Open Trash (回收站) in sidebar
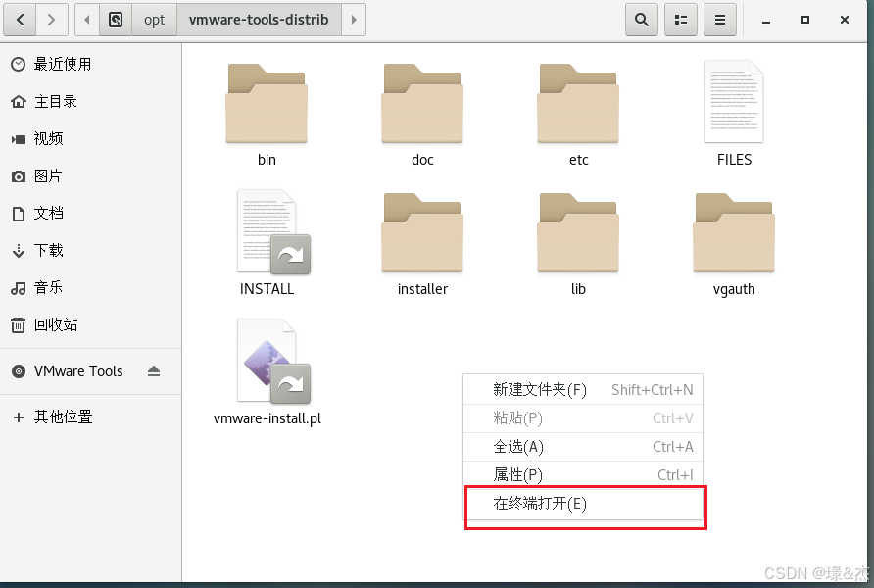Screen dimensions: 874x588 (91, 325)
